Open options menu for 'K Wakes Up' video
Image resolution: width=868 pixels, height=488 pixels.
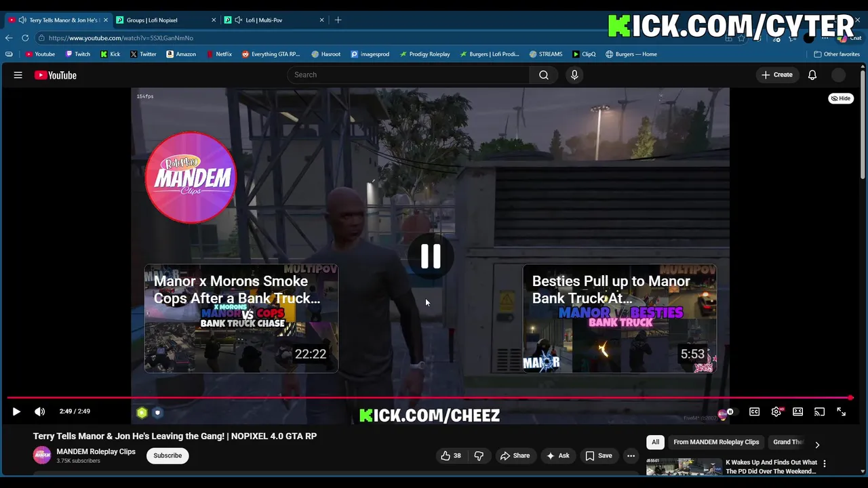tap(825, 464)
